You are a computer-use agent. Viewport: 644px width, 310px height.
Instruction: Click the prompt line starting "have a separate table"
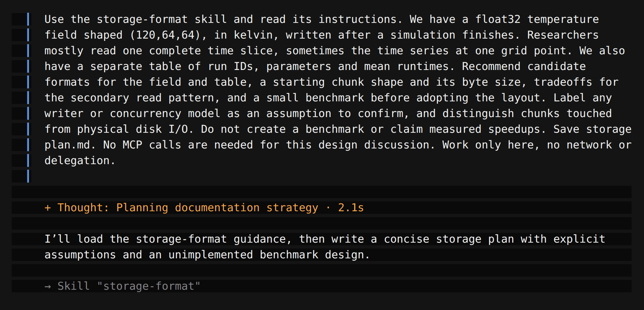pos(315,66)
